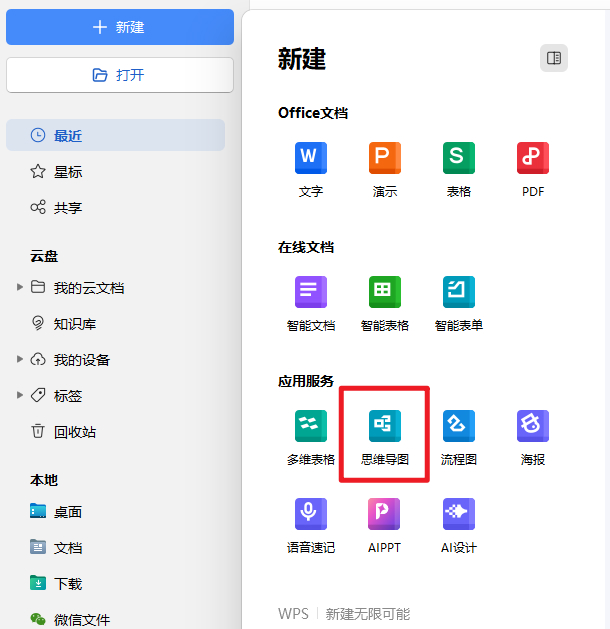Create a new 表格 spreadsheet
610x629 pixels.
pos(459,169)
